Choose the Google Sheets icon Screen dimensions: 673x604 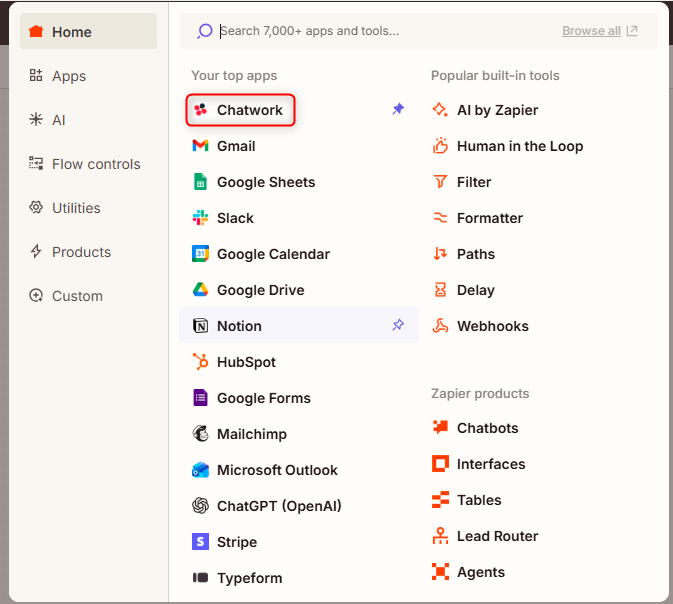(200, 182)
